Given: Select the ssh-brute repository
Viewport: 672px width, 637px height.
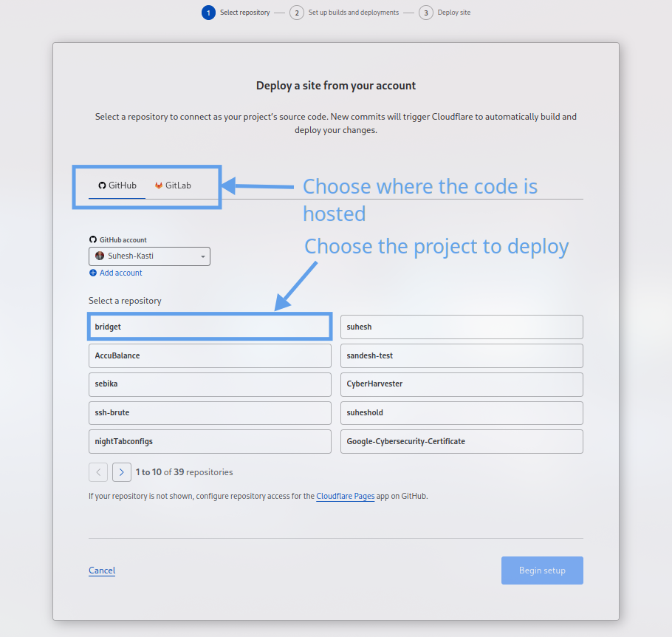Looking at the screenshot, I should click(x=210, y=413).
